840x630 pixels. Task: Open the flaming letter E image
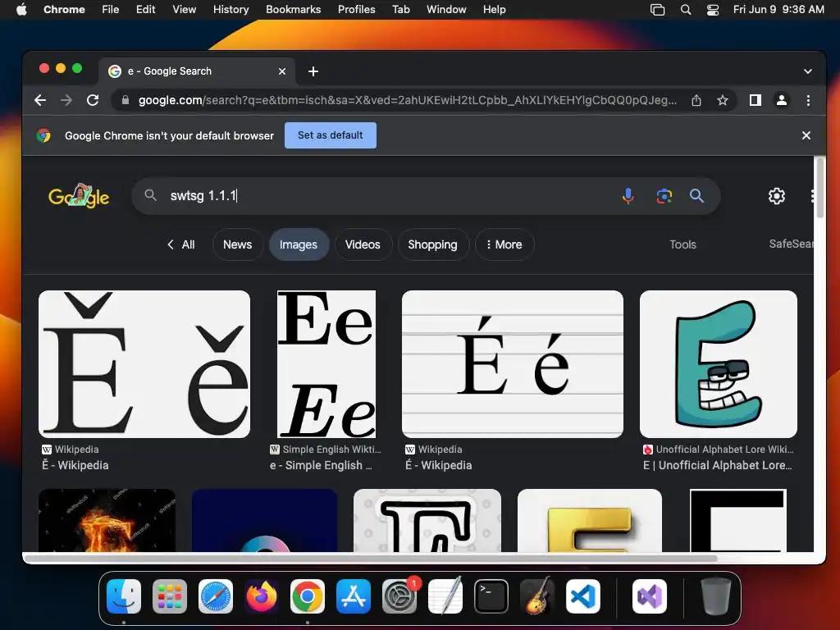[107, 520]
